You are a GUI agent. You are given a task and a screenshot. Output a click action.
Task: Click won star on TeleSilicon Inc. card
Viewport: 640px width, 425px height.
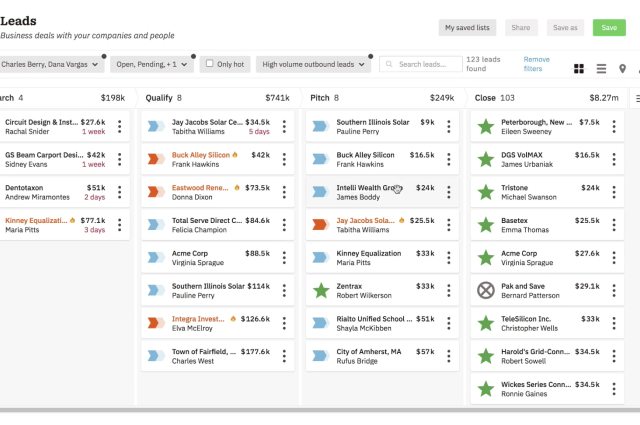486,323
